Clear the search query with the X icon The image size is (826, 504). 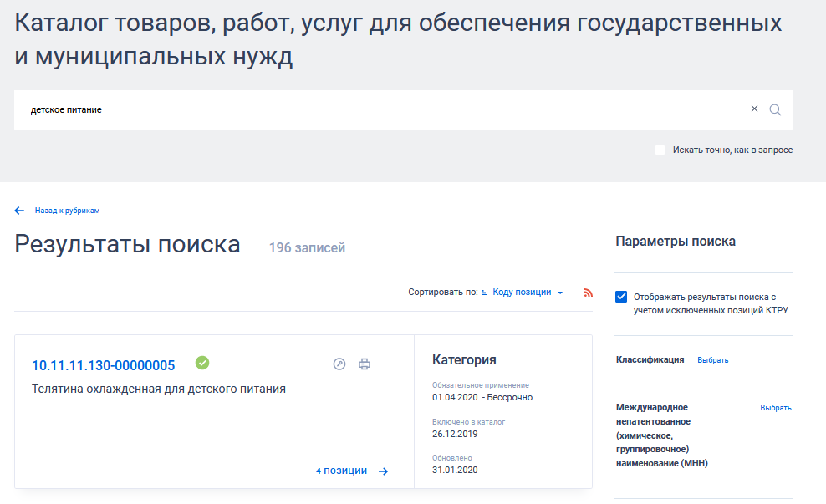[x=754, y=109]
